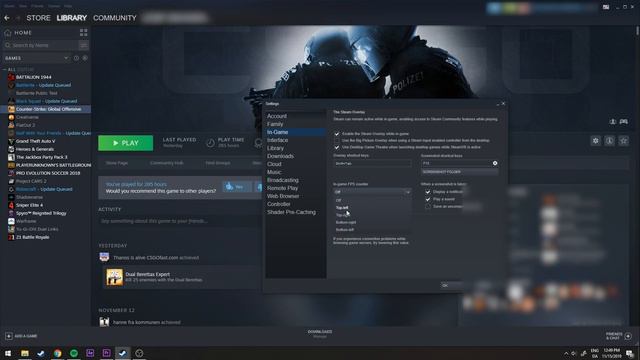Go back with the library back arrow
This screenshot has height=360, width=640.
[x=7, y=18]
